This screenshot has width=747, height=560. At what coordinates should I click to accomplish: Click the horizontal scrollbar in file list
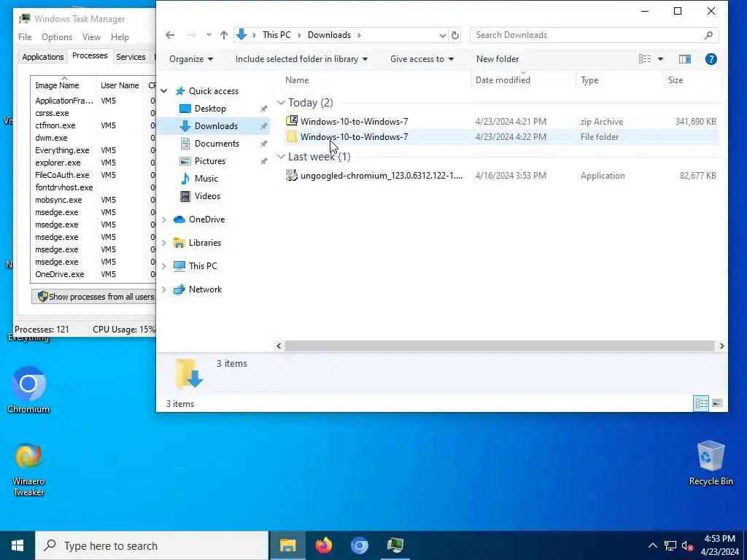pyautogui.click(x=499, y=346)
